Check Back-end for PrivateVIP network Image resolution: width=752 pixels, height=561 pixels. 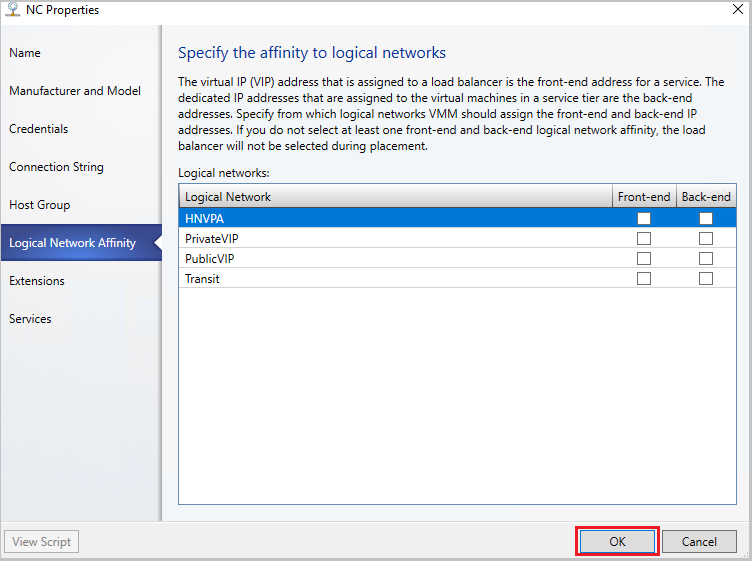coord(706,239)
